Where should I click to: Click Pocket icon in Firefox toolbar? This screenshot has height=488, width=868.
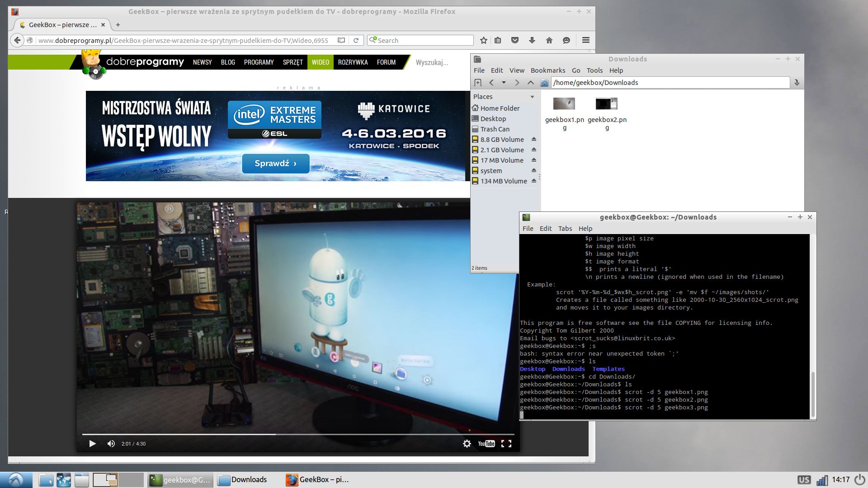point(515,40)
